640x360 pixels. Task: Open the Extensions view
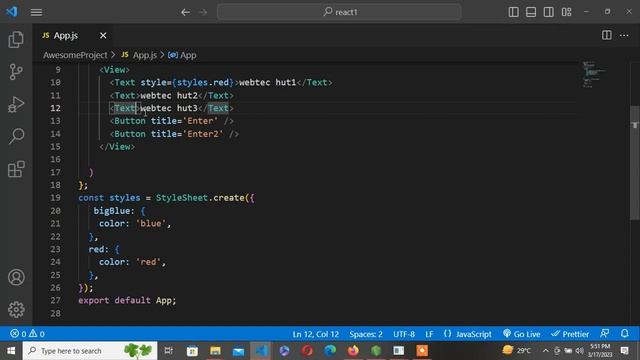click(16, 169)
